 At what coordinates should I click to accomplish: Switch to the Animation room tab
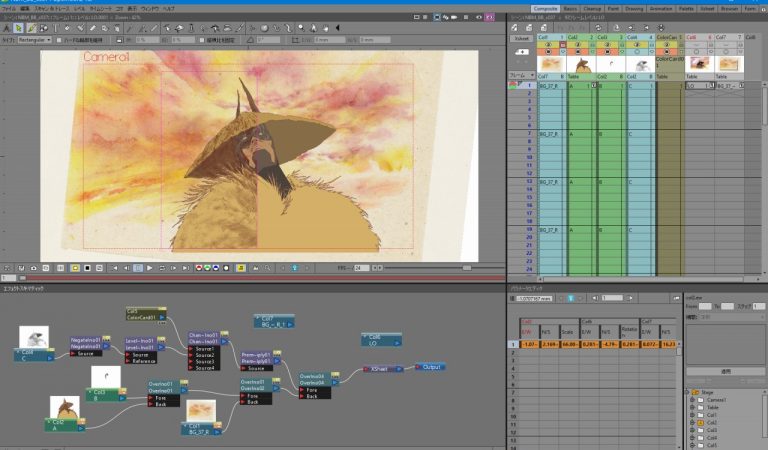(x=661, y=9)
